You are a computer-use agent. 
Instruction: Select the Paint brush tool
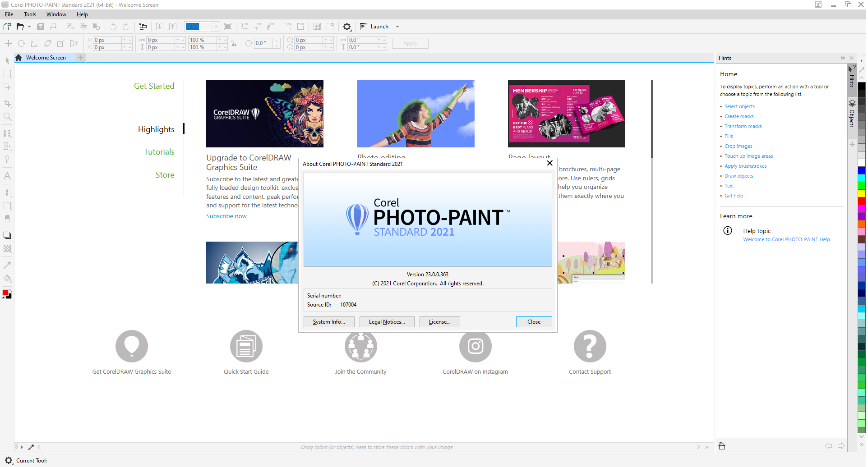(x=7, y=192)
